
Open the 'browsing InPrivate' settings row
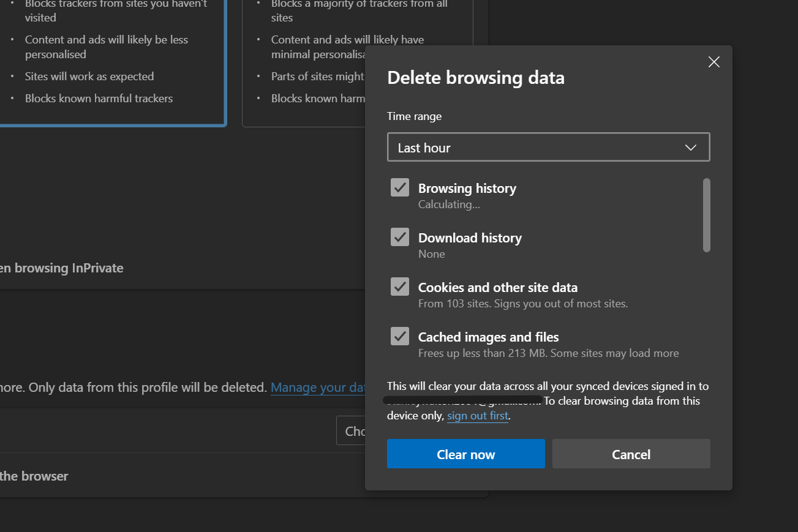(61, 268)
